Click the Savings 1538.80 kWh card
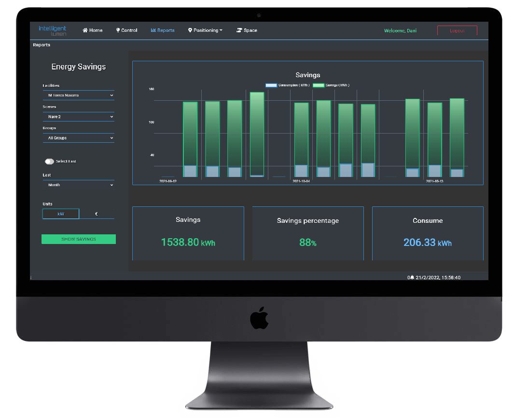The height and width of the screenshot is (420, 514). click(x=188, y=233)
